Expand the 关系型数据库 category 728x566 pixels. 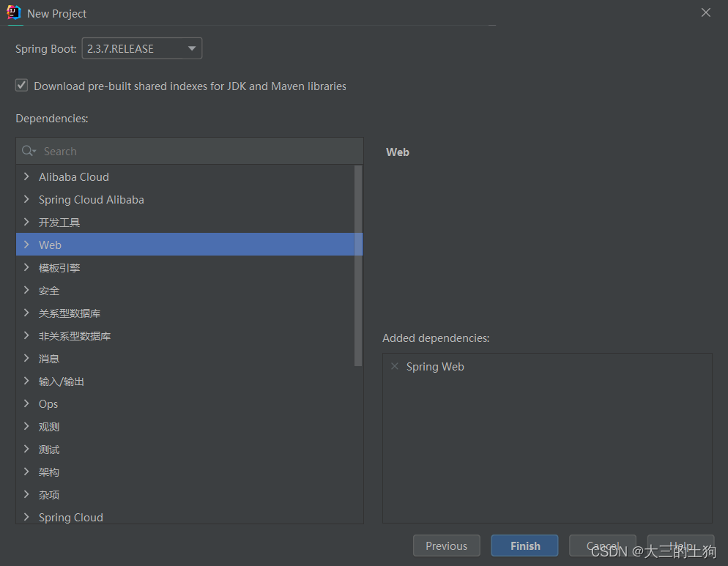[26, 313]
